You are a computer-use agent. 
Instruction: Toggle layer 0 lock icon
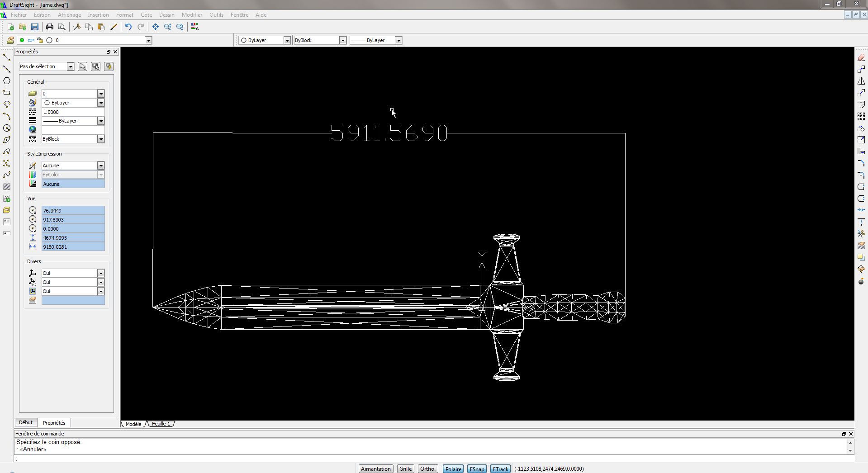point(40,40)
